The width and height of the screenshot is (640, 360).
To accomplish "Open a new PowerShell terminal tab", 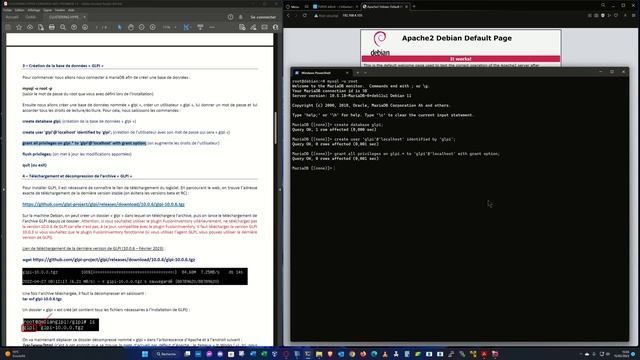I will (x=358, y=73).
